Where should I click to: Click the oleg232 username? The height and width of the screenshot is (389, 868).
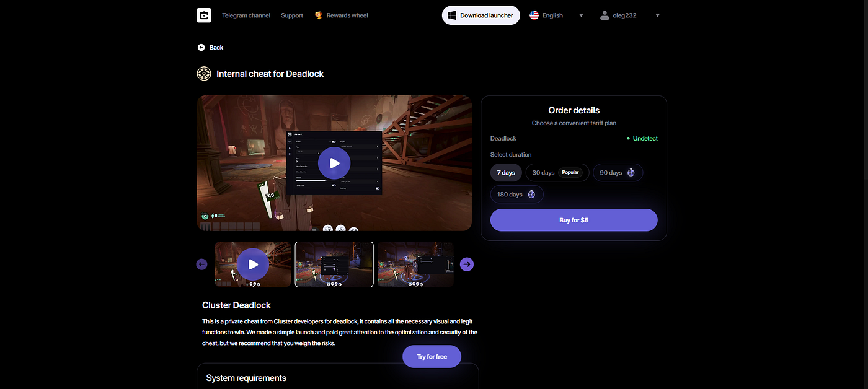624,15
